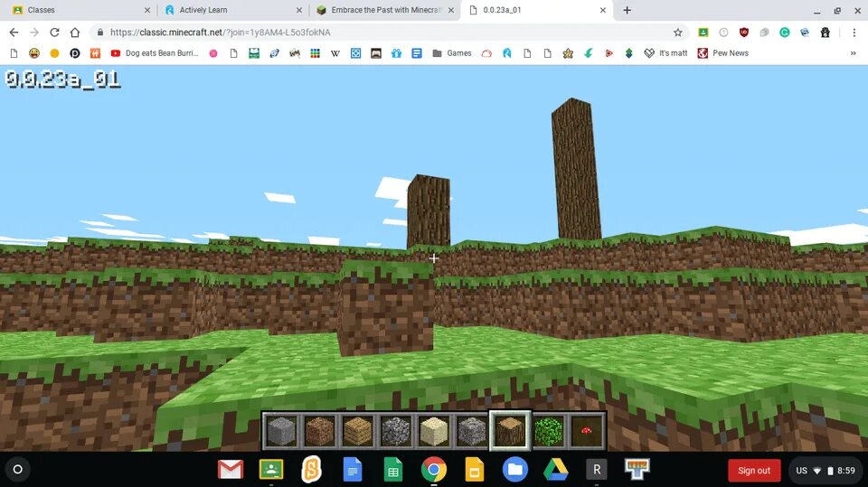The image size is (868, 487).
Task: Open Gmail from the shelf
Action: (x=231, y=470)
